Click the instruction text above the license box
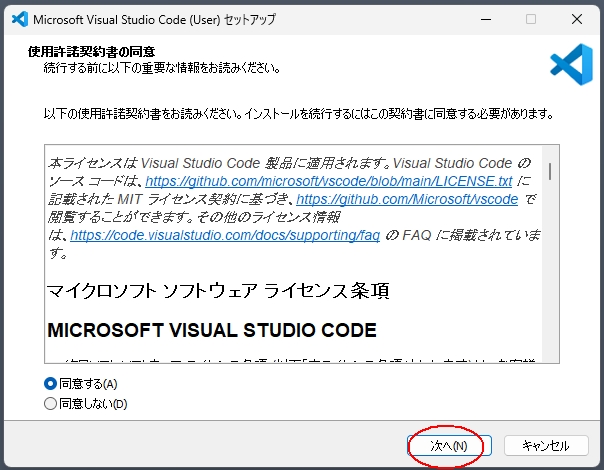Viewport: 604px width, 470px height. [x=298, y=114]
